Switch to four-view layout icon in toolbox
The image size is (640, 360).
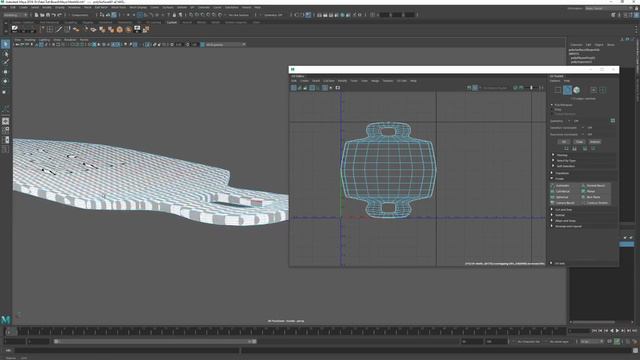point(5,131)
